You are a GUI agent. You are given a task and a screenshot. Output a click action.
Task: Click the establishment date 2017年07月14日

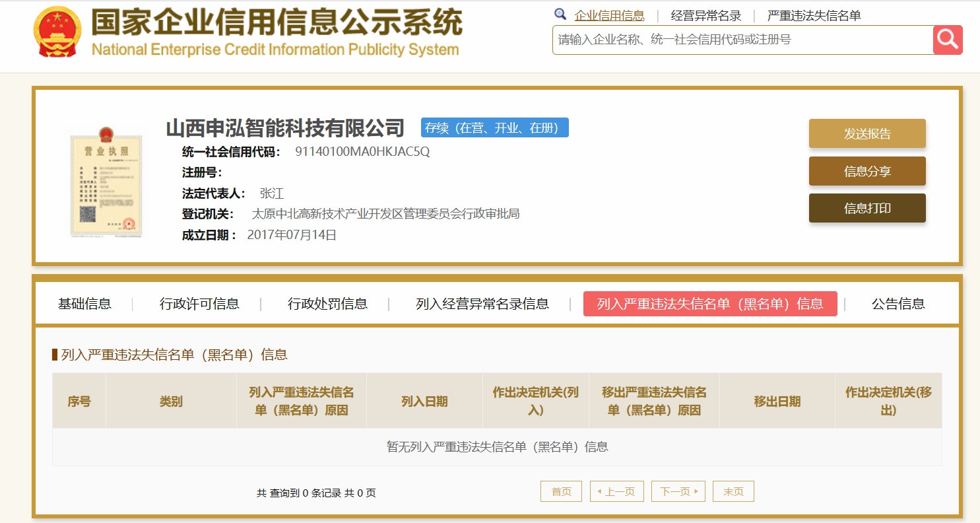(x=292, y=234)
